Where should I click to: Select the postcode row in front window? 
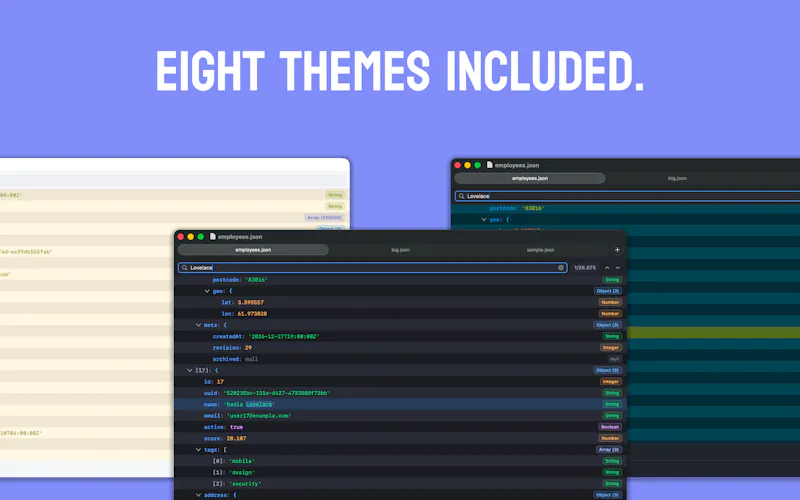400,280
